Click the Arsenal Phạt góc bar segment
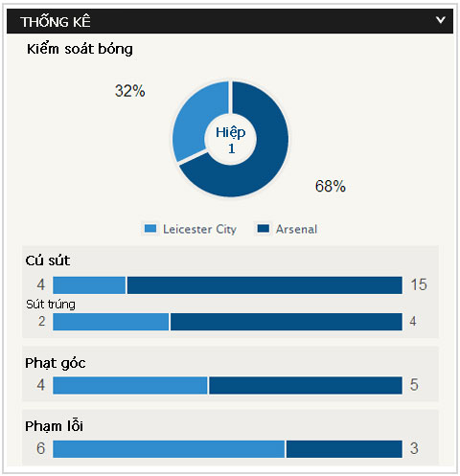 click(306, 385)
